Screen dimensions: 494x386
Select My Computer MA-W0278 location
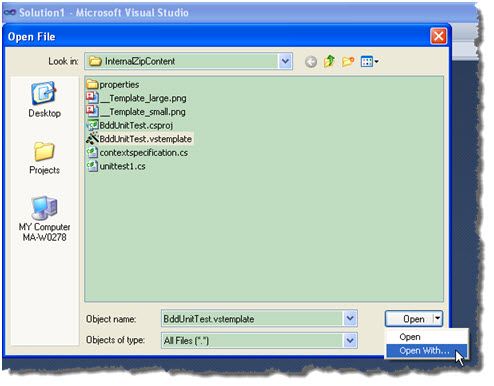point(44,218)
